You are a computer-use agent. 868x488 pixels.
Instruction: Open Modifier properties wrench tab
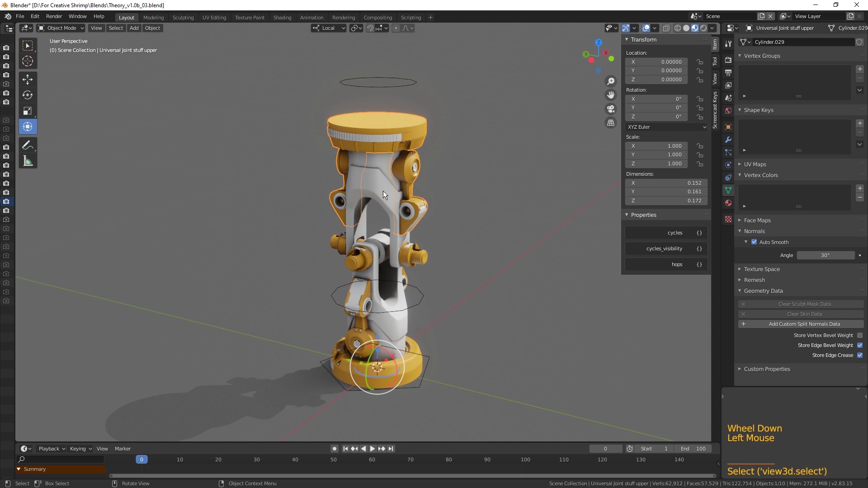point(728,140)
